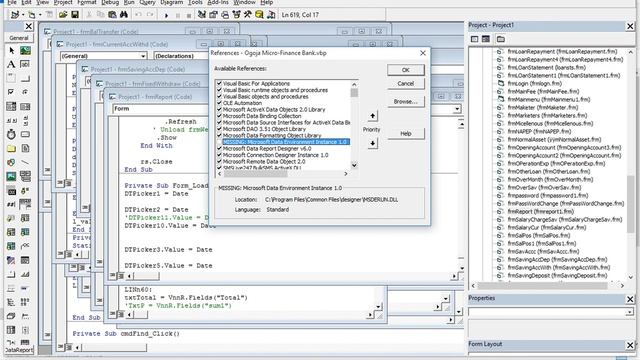Screen dimensions: 640x360
Task: Uncheck Microsoft Data Report Designer v6.0
Action: [219, 149]
